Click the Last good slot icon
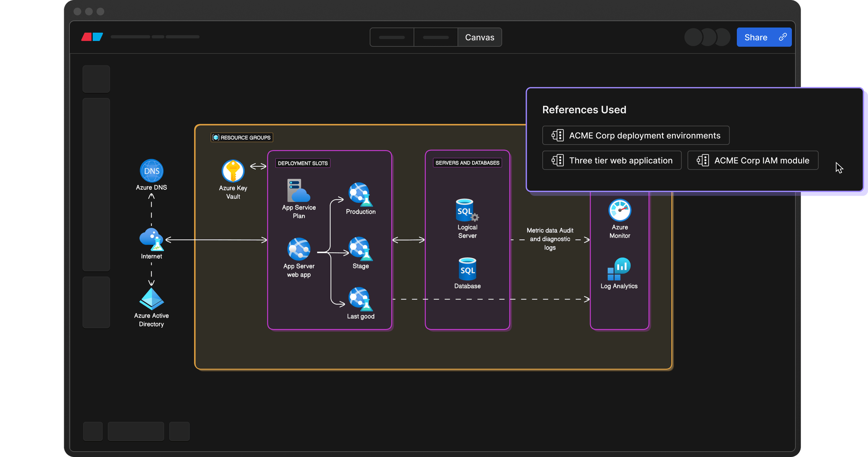Image resolution: width=868 pixels, height=457 pixels. 361,299
